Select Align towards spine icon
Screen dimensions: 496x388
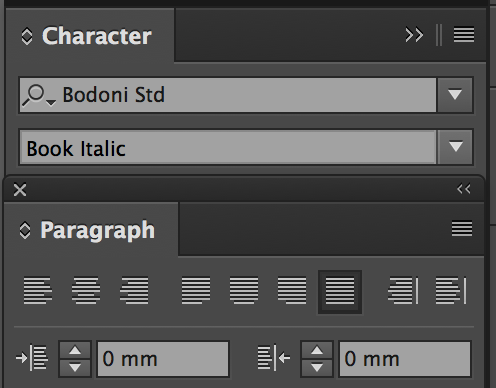(403, 291)
